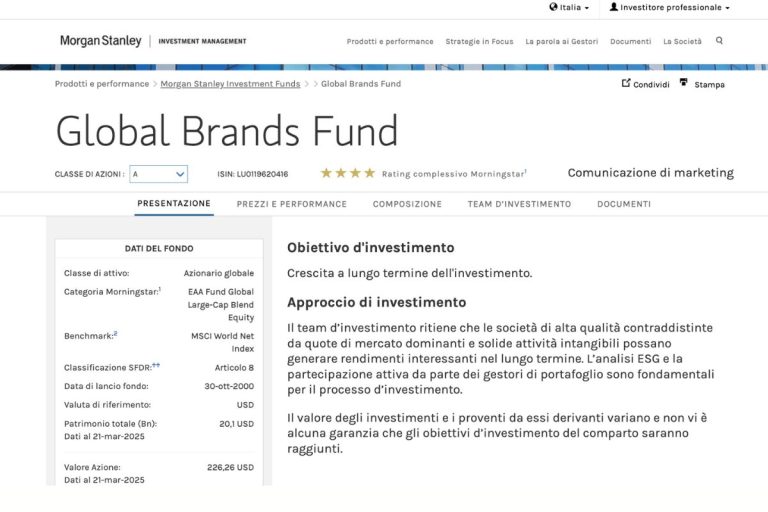Click the Valuta di riferimento USD value

[245, 405]
